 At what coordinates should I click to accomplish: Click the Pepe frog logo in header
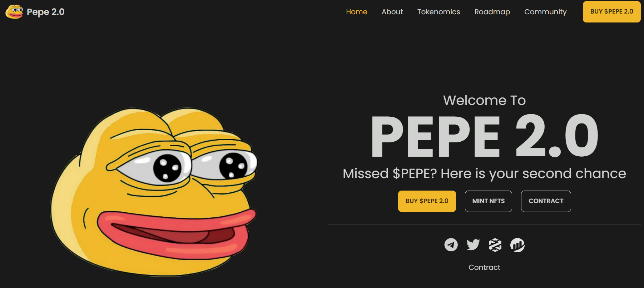pos(14,12)
